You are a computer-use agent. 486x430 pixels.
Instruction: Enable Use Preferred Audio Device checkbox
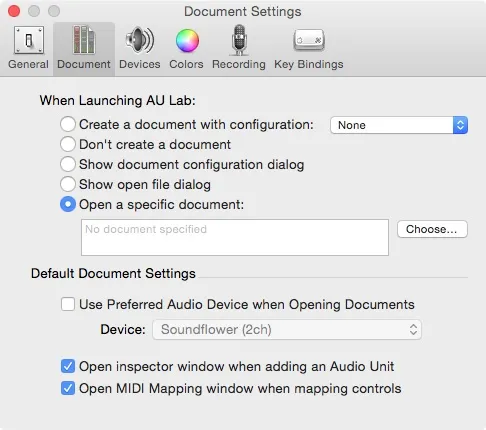click(68, 304)
